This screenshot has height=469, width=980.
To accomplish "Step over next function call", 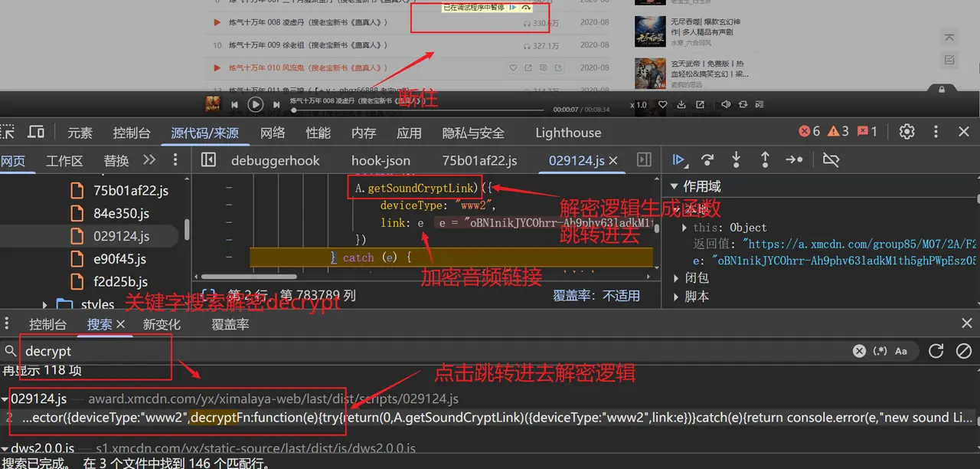I will pyautogui.click(x=707, y=160).
